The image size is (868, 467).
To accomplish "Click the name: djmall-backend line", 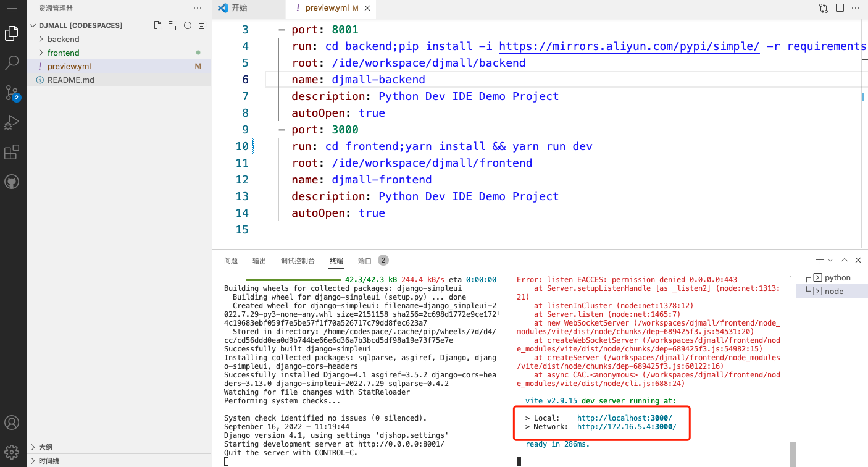I will (x=359, y=80).
